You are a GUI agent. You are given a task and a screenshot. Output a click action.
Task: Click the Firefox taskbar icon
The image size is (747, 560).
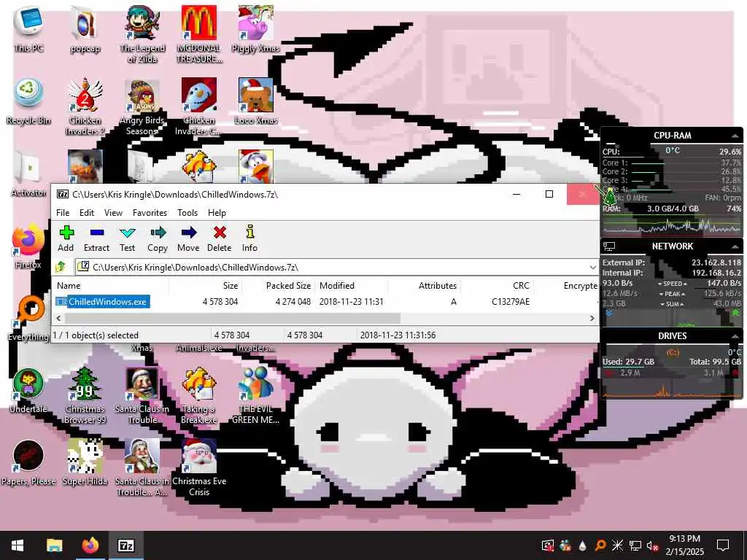click(x=90, y=545)
